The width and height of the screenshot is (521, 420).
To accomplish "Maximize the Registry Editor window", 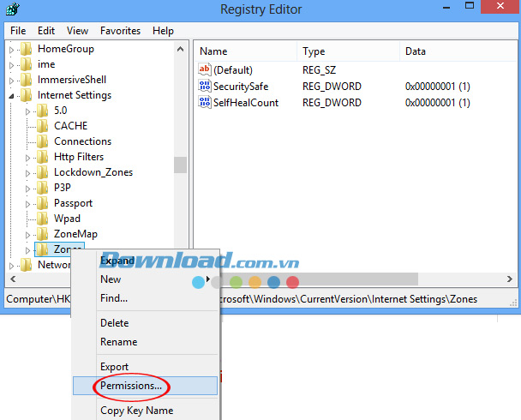I will pos(470,6).
